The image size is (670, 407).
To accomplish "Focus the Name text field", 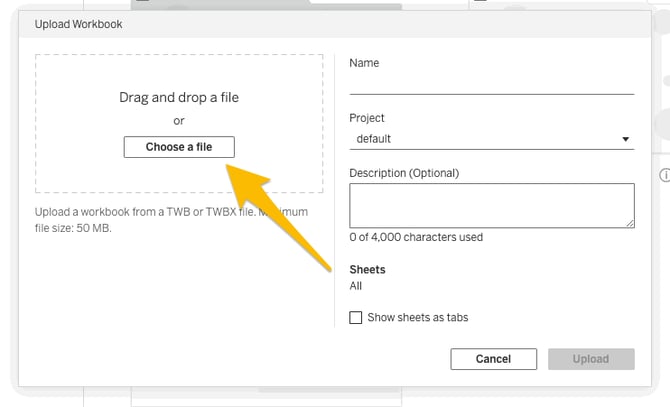I will tap(491, 84).
